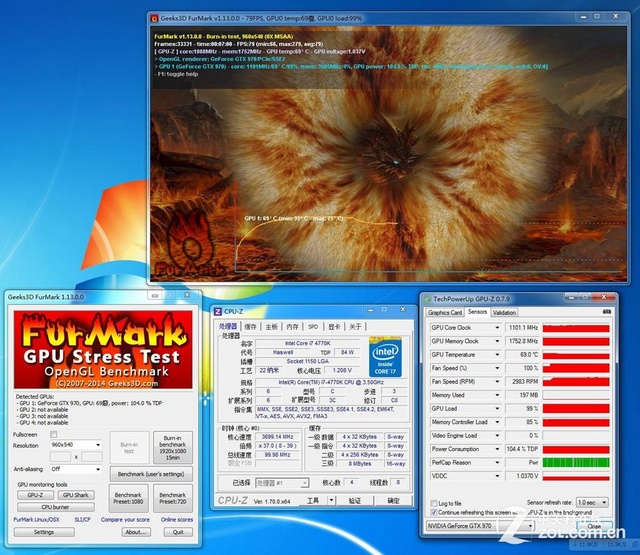
Task: Switch to 显卡 tab in CPU-Z
Action: click(x=334, y=327)
